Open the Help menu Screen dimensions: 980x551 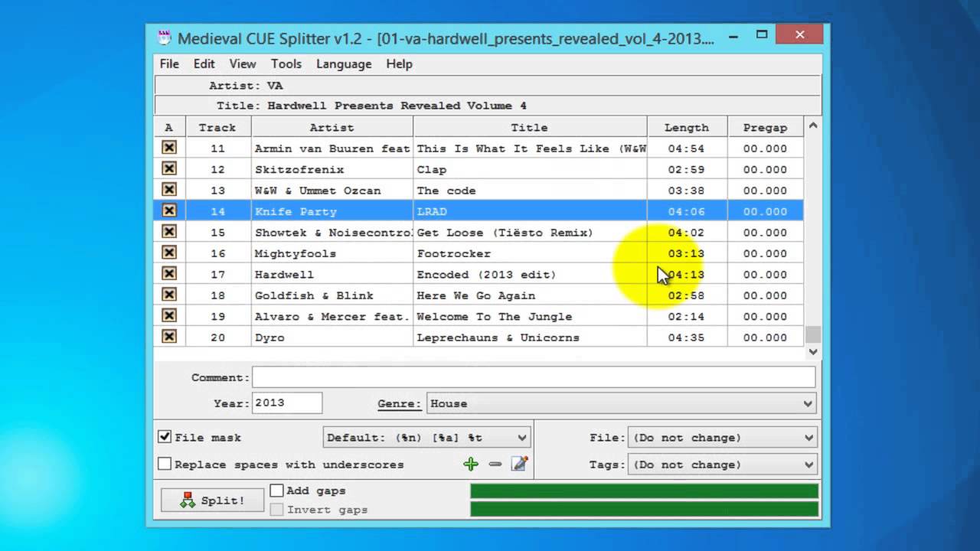coord(399,64)
